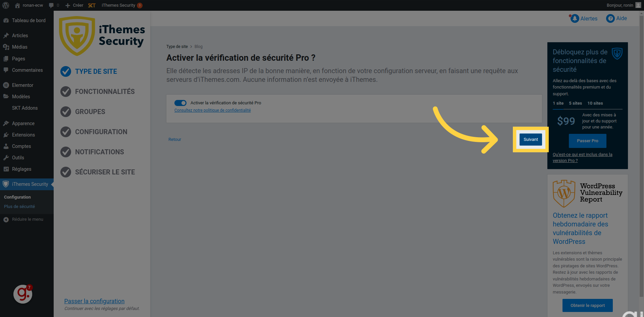Click the user avatar next to Bonjour, ronin

pos(638,5)
